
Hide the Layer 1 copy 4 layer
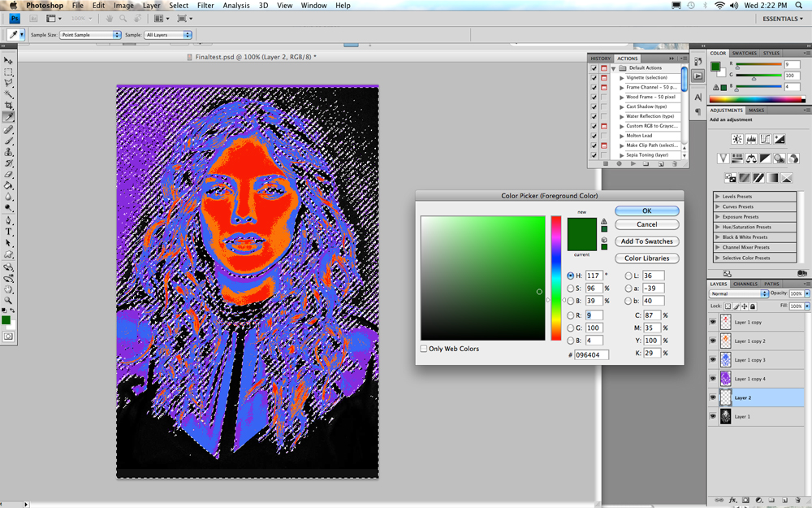tap(713, 379)
